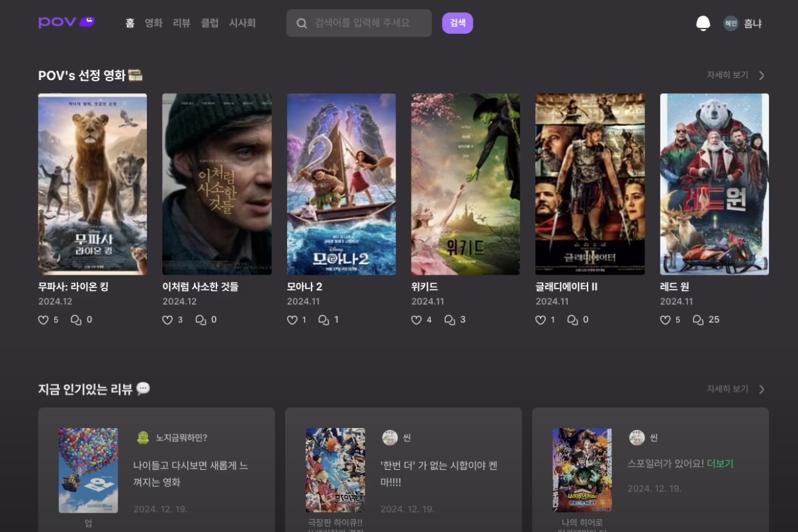Expand POV's 선정 영화 with chevron arrow
Image resolution: width=798 pixels, height=532 pixels.
click(762, 75)
